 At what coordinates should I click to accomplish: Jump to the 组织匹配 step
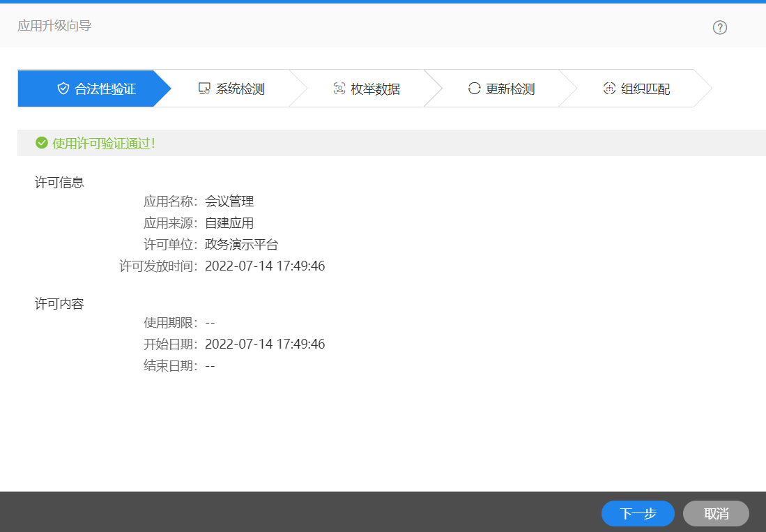(645, 89)
